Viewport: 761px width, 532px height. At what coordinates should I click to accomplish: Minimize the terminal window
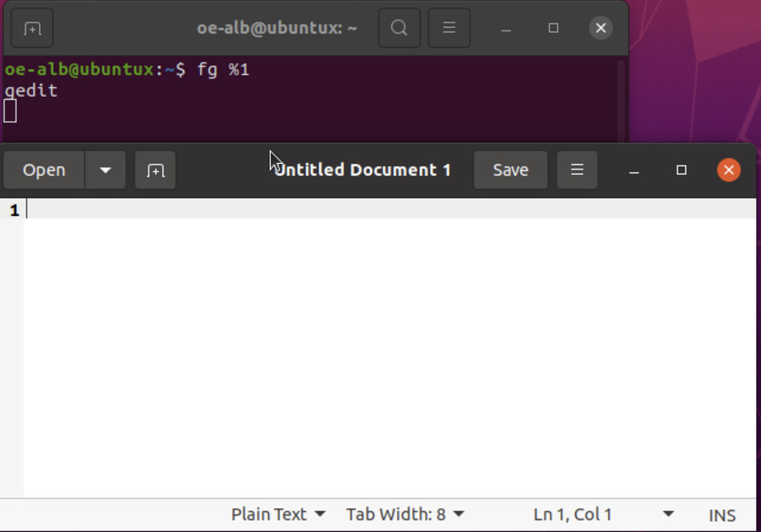(x=506, y=29)
